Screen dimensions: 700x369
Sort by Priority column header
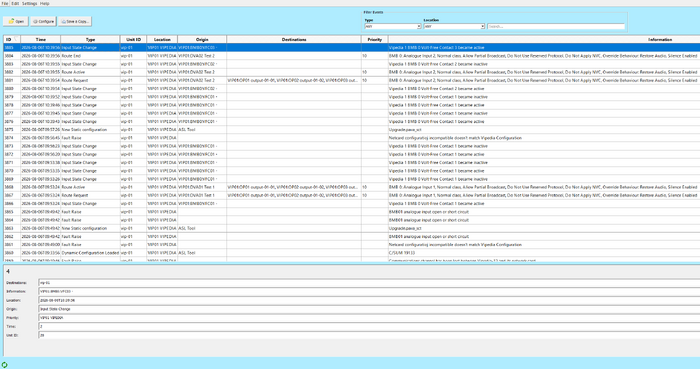coord(375,39)
